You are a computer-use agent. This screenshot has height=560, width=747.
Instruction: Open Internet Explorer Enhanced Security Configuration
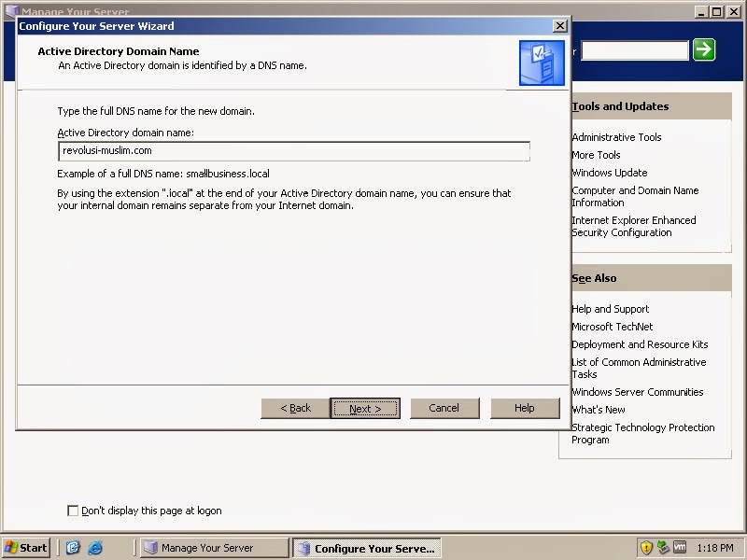coord(634,226)
